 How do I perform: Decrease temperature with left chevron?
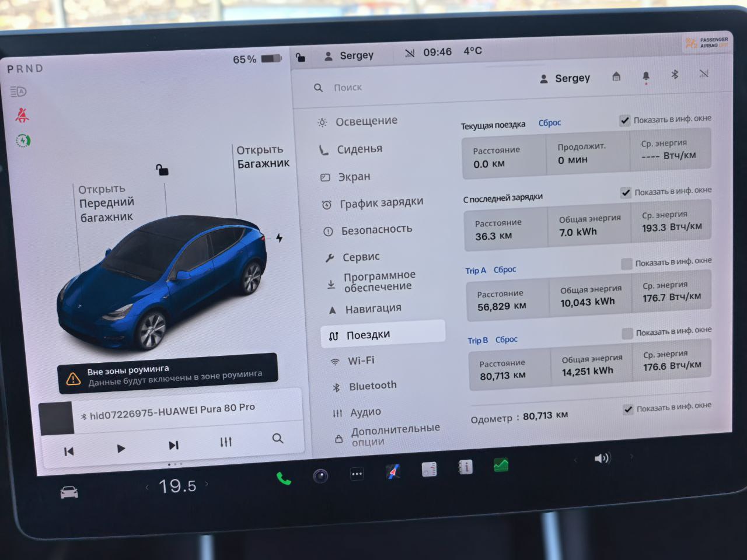[147, 487]
